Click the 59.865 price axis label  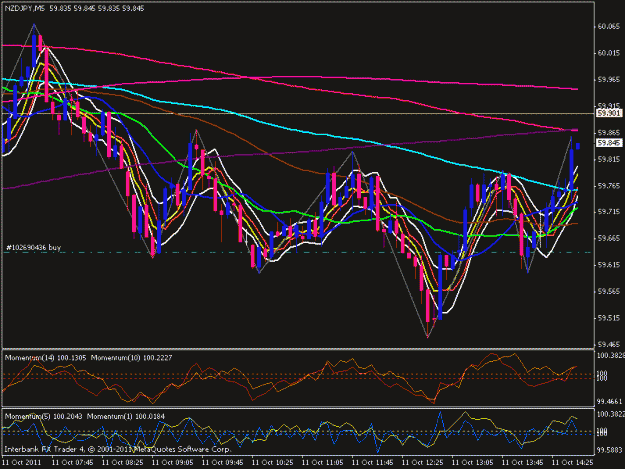click(x=609, y=133)
